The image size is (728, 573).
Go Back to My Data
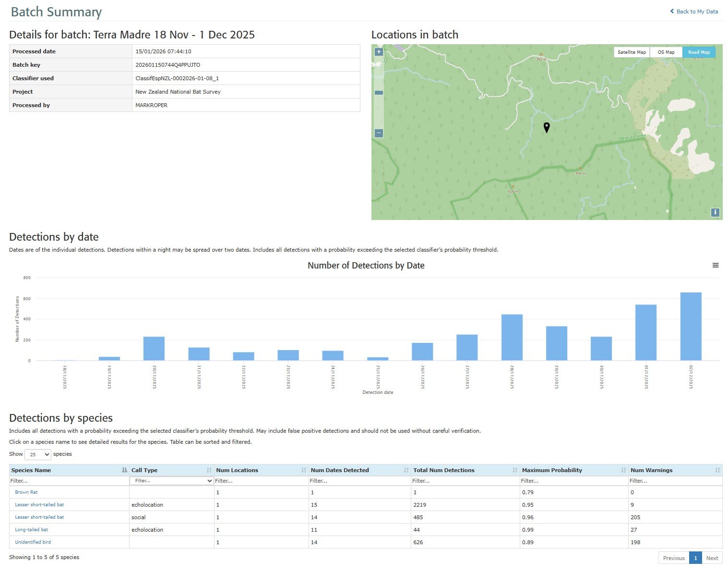[x=694, y=12]
